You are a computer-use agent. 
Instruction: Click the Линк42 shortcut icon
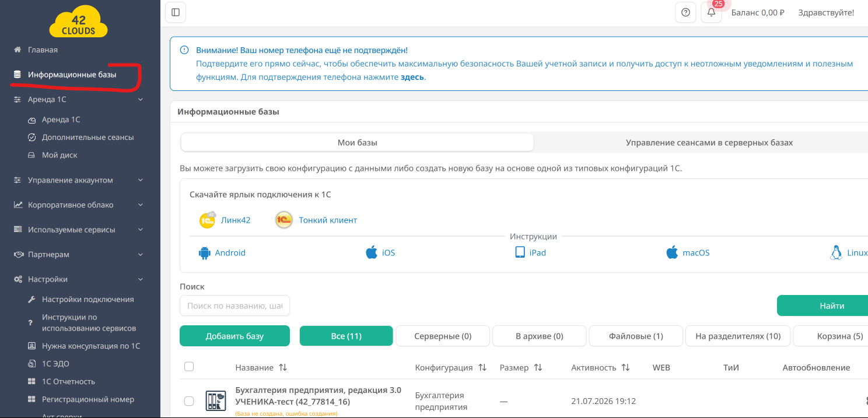pyautogui.click(x=208, y=220)
